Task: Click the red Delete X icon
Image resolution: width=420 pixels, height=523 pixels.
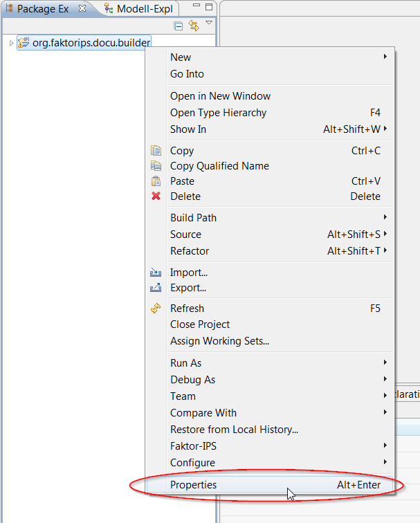Action: pos(156,196)
